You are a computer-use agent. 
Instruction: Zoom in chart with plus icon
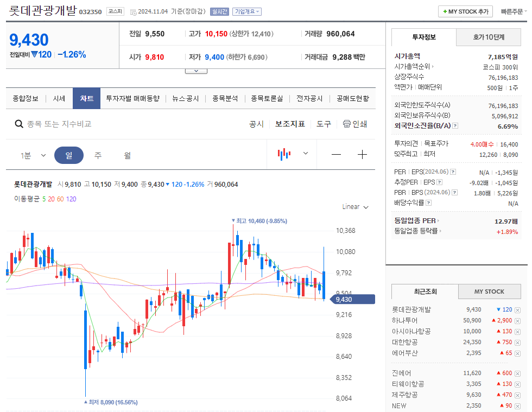[x=363, y=155]
